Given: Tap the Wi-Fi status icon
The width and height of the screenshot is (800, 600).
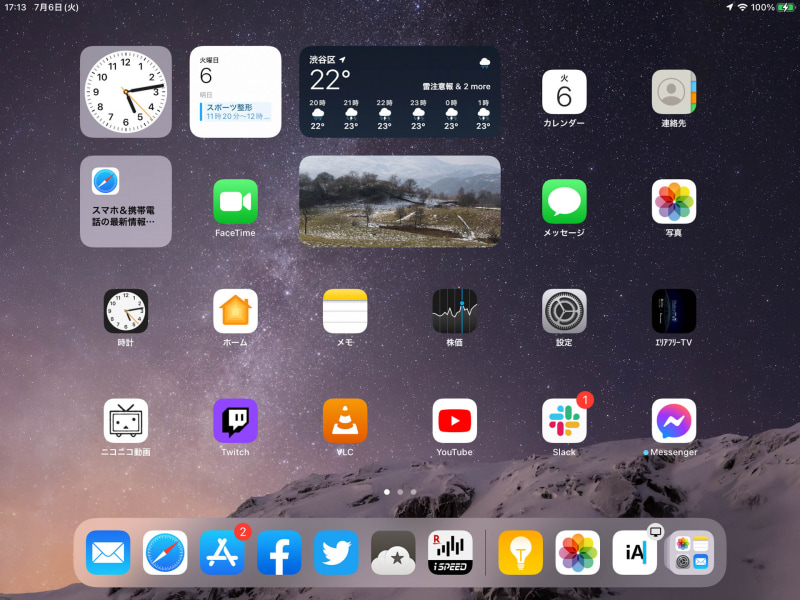Looking at the screenshot, I should click(742, 7).
